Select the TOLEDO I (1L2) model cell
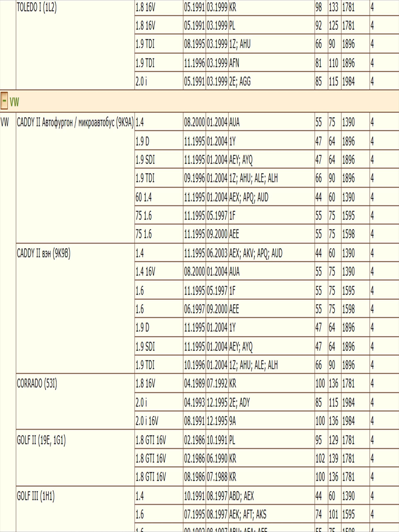Image resolution: width=399 pixels, height=532 pixels. point(37,8)
